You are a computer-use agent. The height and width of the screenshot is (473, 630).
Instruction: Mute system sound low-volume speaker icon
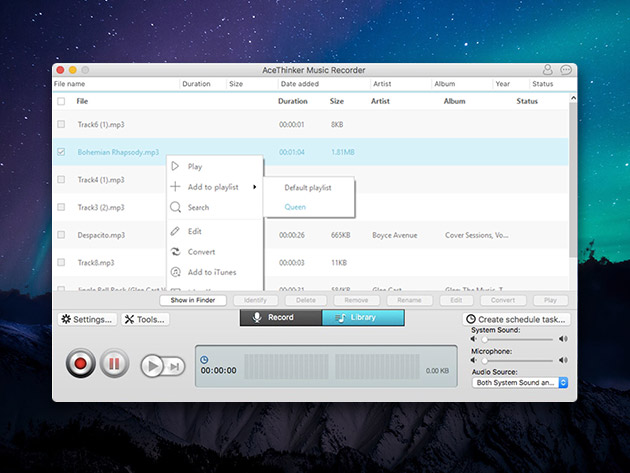[474, 339]
